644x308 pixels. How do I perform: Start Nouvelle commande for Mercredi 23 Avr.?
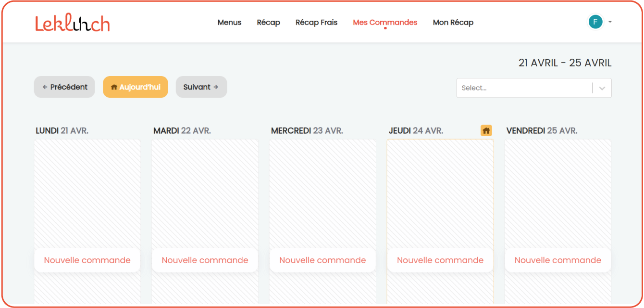pyautogui.click(x=322, y=260)
